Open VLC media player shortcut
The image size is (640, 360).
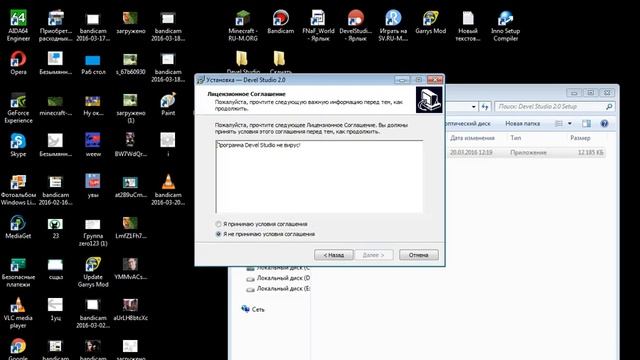[18, 313]
